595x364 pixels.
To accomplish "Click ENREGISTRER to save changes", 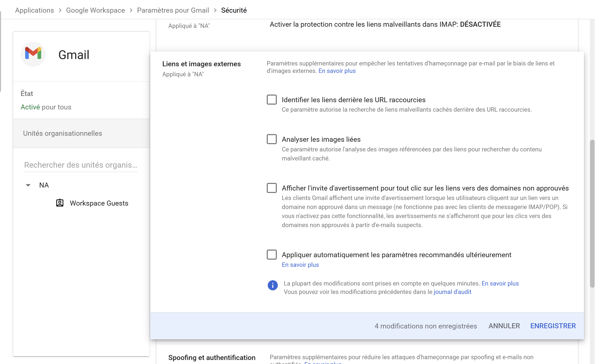I will point(553,326).
